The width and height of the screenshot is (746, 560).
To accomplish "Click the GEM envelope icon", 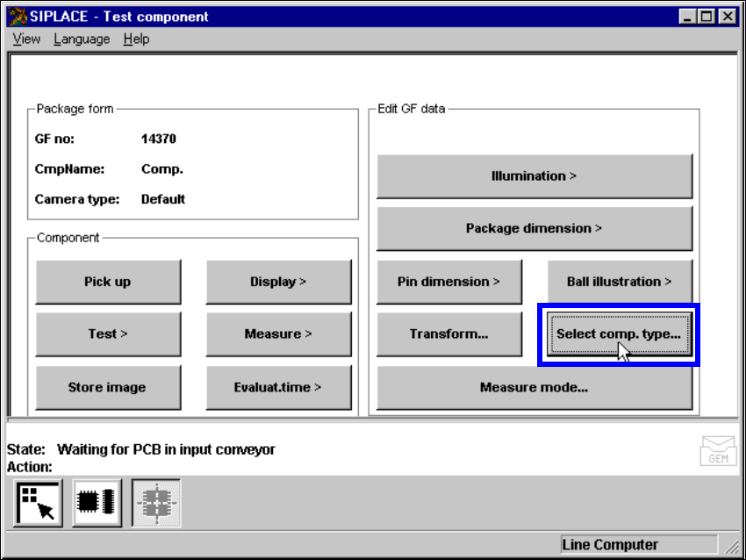I will click(719, 450).
